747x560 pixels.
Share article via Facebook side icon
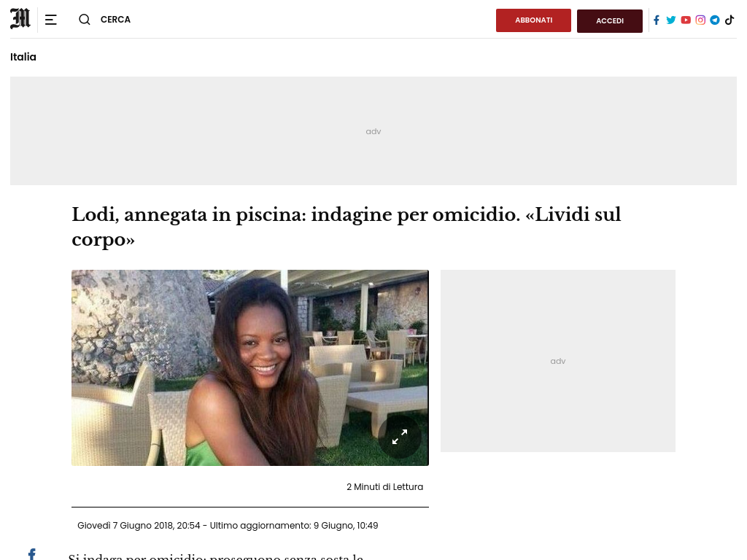[32, 554]
